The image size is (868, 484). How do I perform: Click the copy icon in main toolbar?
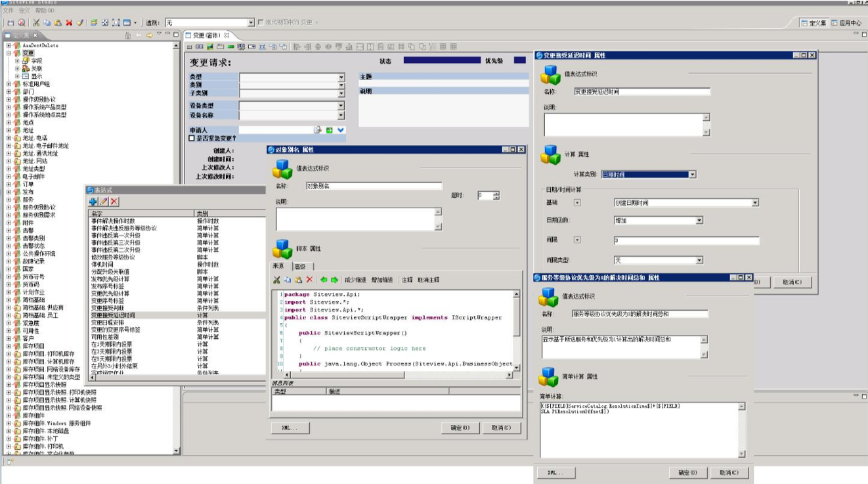point(47,23)
